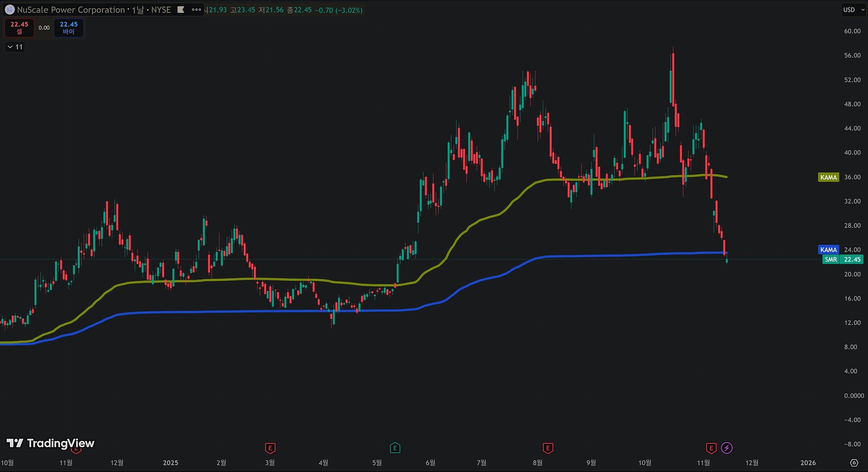Click the 4월 time axis label
The height and width of the screenshot is (472, 868).
click(x=323, y=463)
